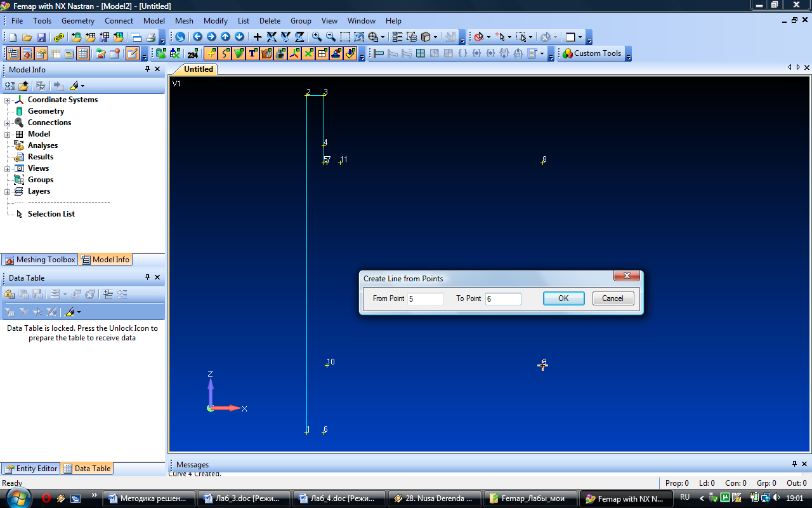Close the Create Line from Points dialog
Viewport: 812px width, 508px height.
click(626, 276)
